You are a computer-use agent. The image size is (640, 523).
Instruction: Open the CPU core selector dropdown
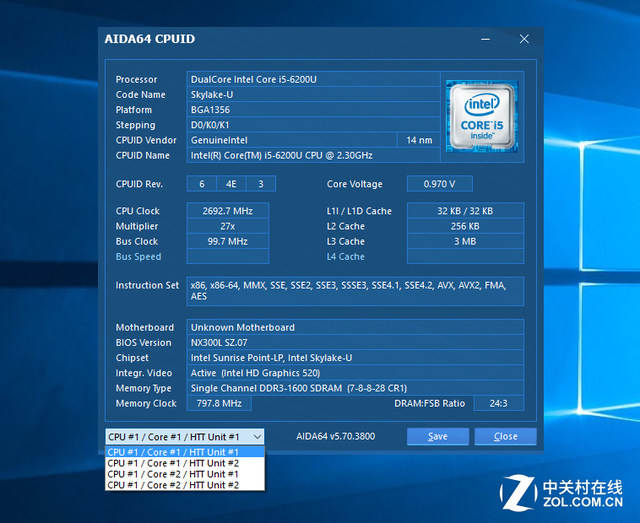(x=184, y=437)
